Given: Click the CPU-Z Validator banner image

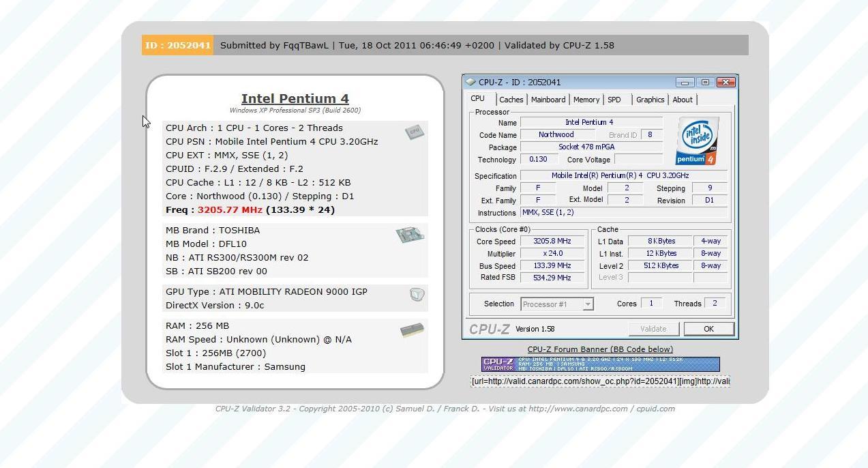Looking at the screenshot, I should click(600, 364).
